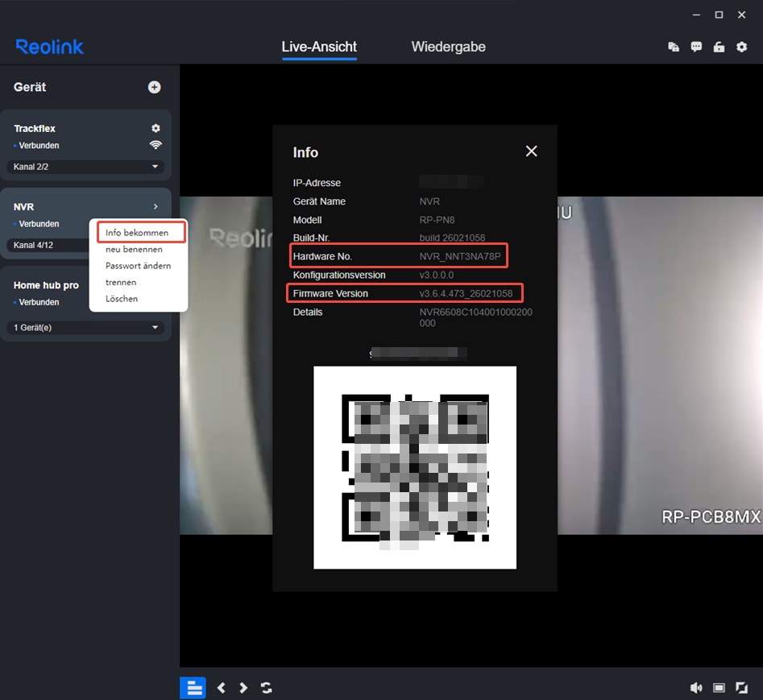Click the RP-PCB8MX camera label
The image size is (763, 700).
coord(711,516)
